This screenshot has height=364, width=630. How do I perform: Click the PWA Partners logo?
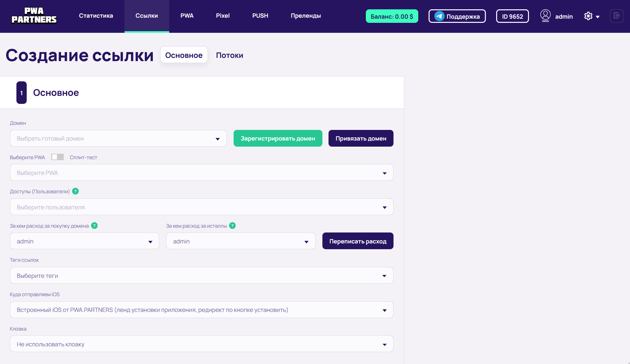click(34, 16)
